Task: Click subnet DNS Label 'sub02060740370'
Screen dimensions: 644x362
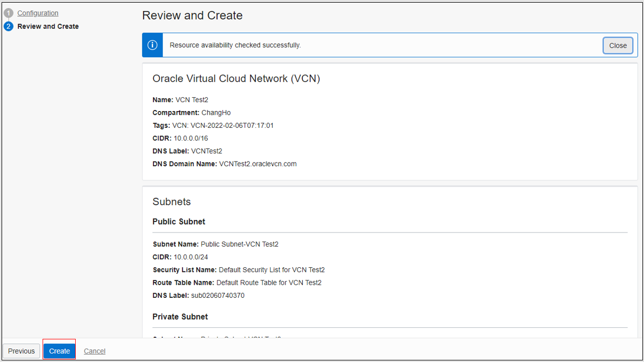Action: [218, 295]
